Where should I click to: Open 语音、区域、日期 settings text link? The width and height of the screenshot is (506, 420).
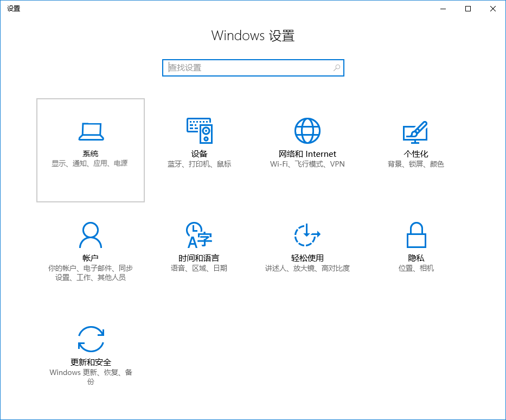tap(199, 268)
